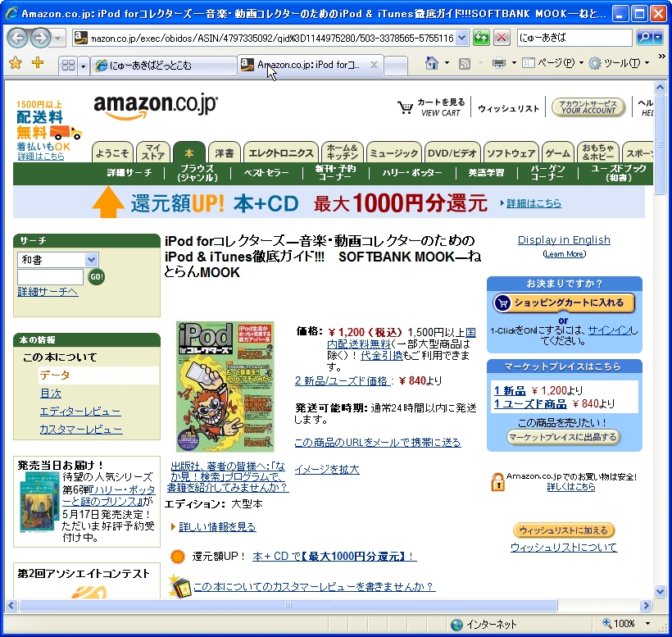This screenshot has width=672, height=637.
Task: Expand the address bar URL dropdown
Action: click(461, 38)
